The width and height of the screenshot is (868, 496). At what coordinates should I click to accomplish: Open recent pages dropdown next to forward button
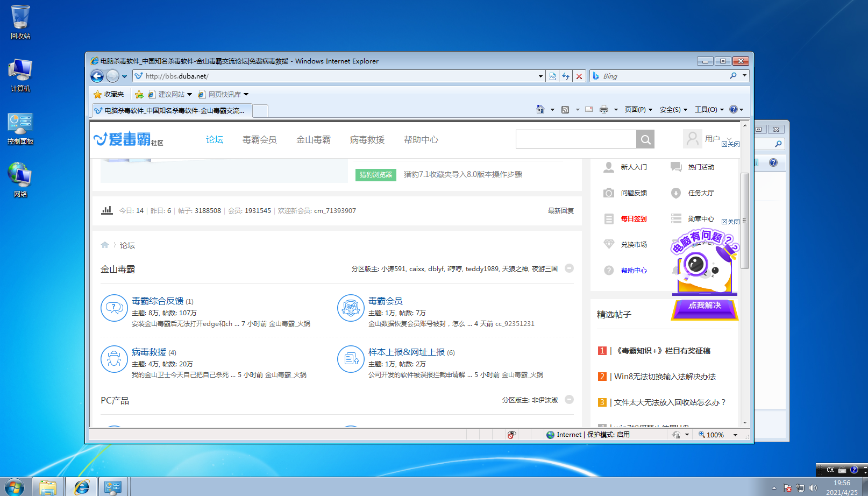tap(124, 76)
